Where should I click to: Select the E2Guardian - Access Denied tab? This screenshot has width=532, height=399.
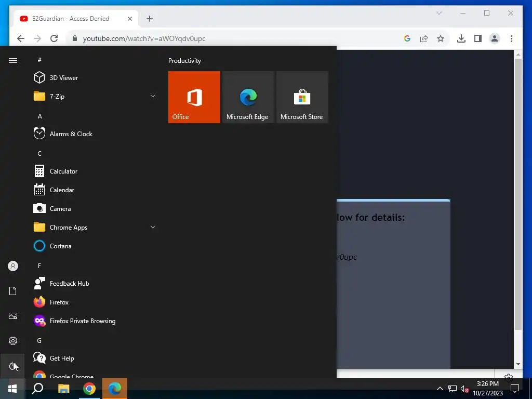(76, 19)
